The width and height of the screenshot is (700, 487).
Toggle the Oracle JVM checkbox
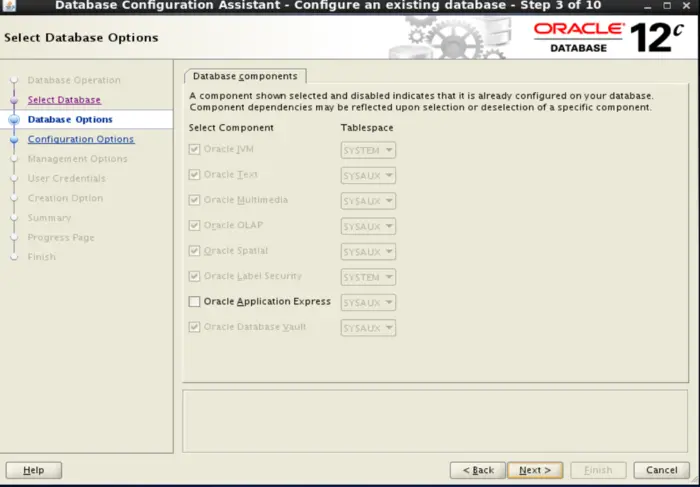tap(194, 149)
